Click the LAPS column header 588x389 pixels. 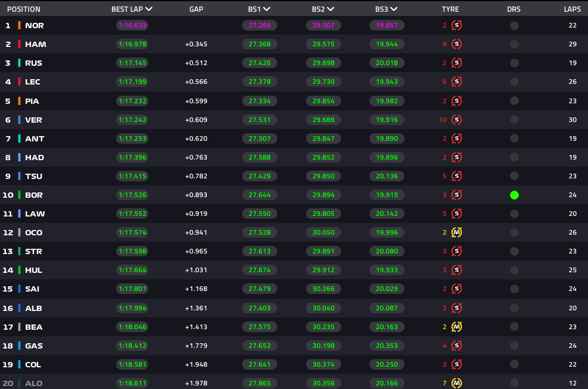click(572, 9)
